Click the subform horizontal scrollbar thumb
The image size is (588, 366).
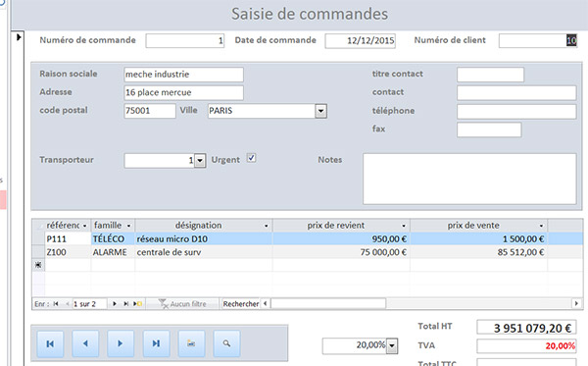pos(328,303)
